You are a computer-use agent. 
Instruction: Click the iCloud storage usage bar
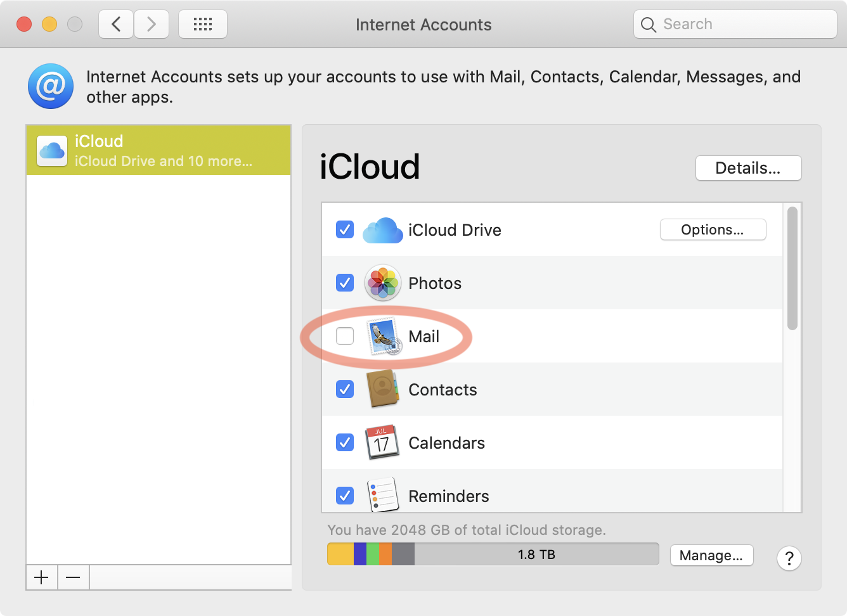(493, 555)
